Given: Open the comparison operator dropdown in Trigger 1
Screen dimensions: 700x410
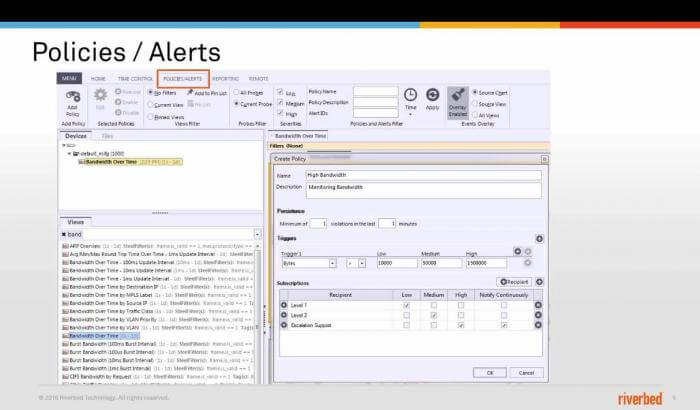Looking at the screenshot, I should (x=362, y=264).
